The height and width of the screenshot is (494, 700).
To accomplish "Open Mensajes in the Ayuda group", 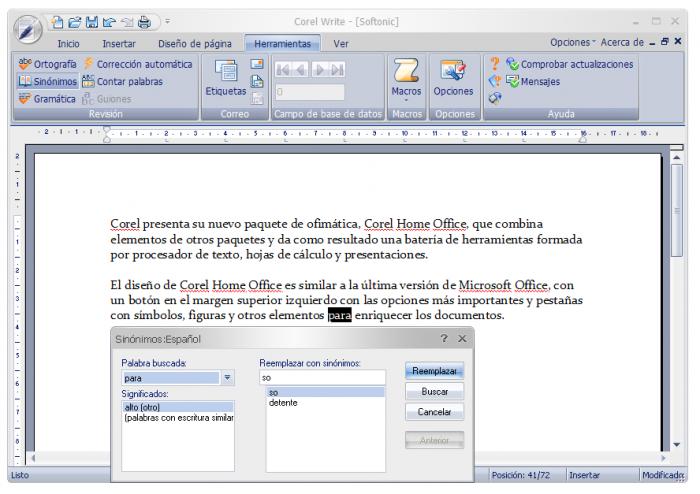I will (533, 82).
